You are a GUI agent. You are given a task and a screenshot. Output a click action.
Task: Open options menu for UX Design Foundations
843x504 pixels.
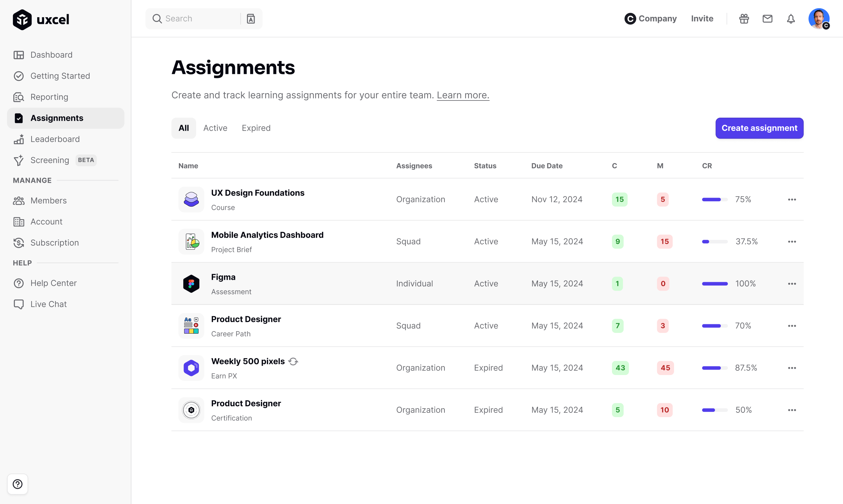792,199
